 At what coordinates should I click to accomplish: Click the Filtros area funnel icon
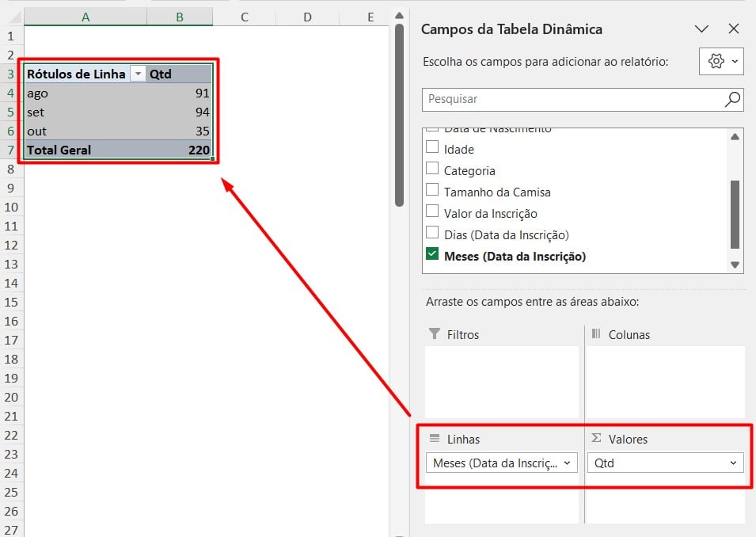click(434, 334)
